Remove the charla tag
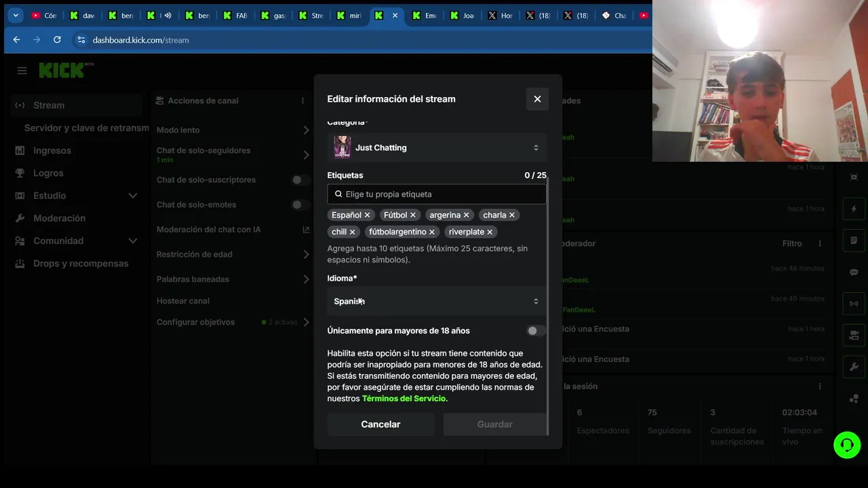Image resolution: width=868 pixels, height=488 pixels. pos(512,215)
